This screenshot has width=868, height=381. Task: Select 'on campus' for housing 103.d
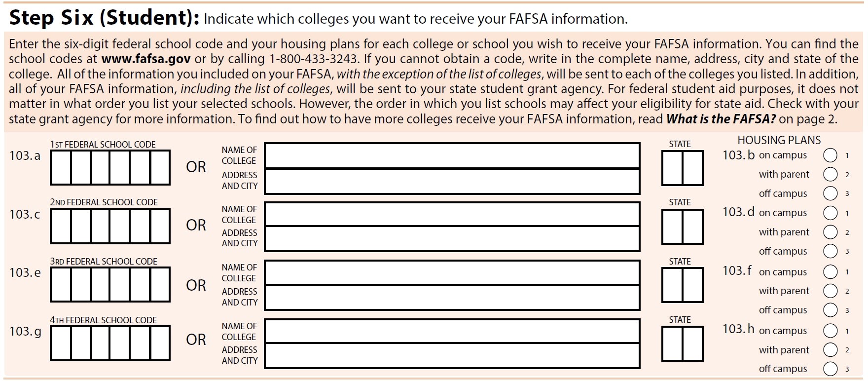831,213
